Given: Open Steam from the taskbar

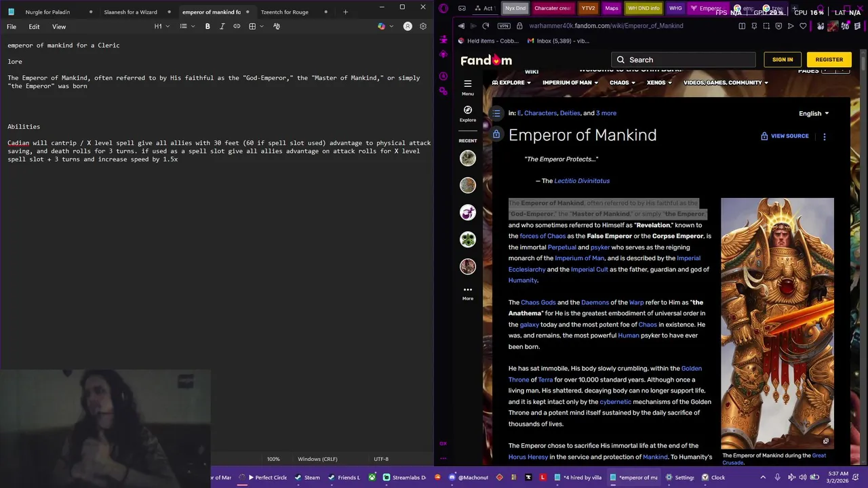Looking at the screenshot, I should (307, 477).
